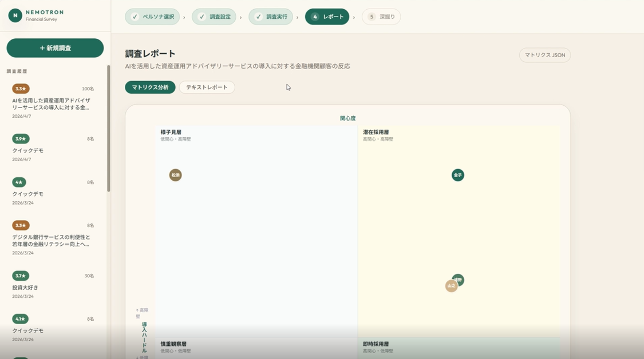
Task: Open the 投資大好き survey in history
Action: [53, 286]
